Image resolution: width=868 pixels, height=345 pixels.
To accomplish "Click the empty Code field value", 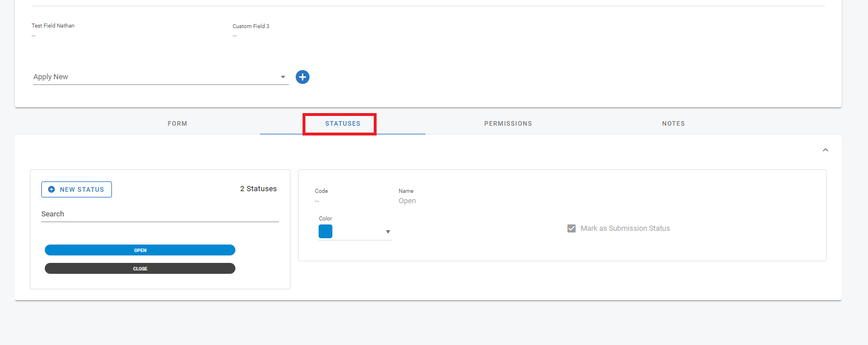I will [317, 201].
